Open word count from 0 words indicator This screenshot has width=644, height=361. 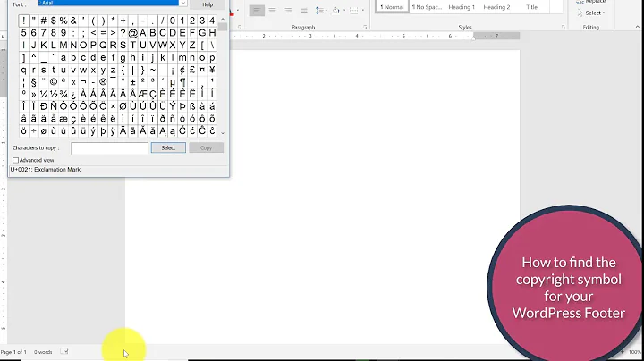43,352
